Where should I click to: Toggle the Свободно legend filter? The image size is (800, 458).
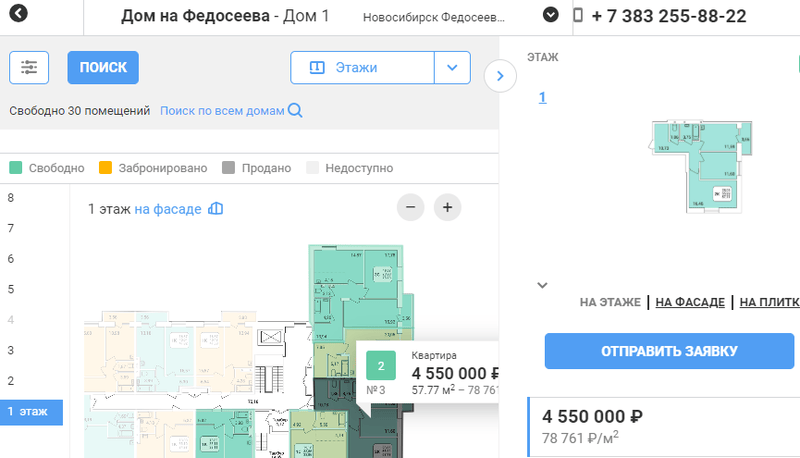pos(16,168)
